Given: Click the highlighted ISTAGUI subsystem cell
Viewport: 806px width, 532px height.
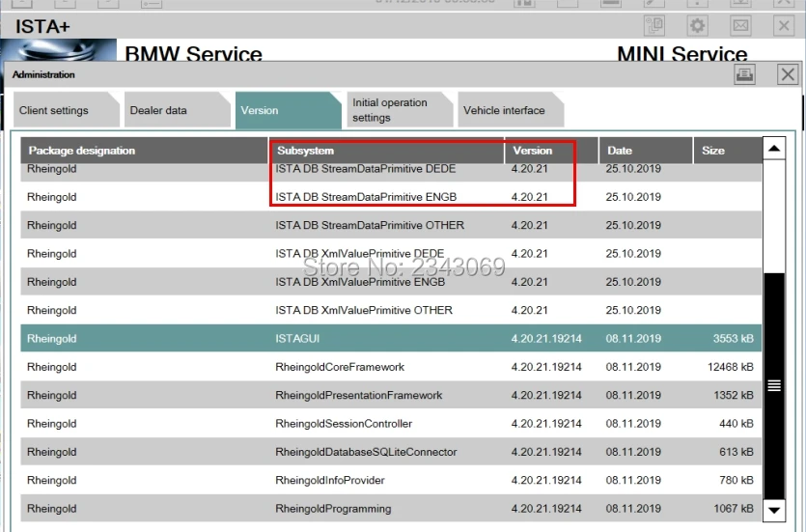Looking at the screenshot, I should [x=297, y=338].
